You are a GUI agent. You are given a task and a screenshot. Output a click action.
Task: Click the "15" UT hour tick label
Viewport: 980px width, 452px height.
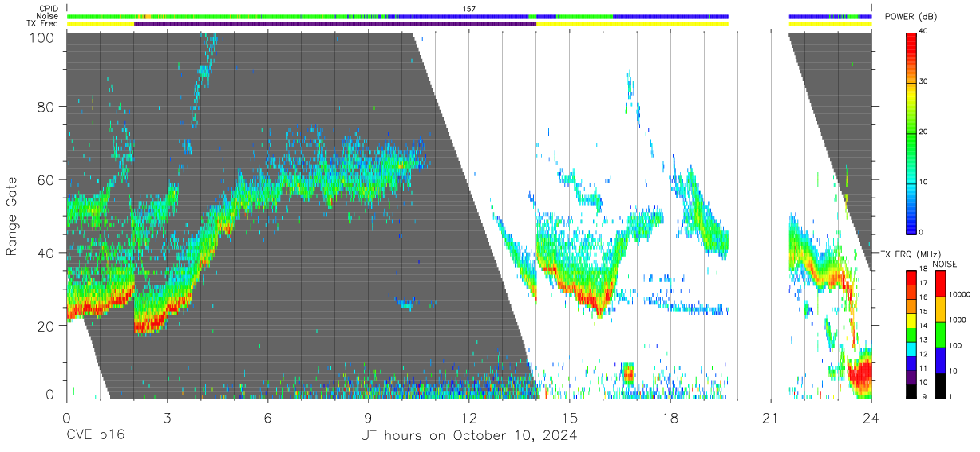click(570, 417)
